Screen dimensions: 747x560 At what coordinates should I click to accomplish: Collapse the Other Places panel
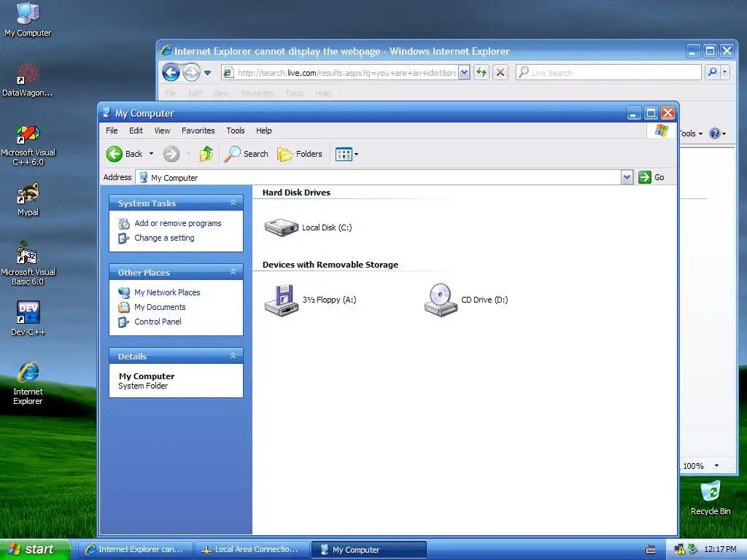pos(233,272)
